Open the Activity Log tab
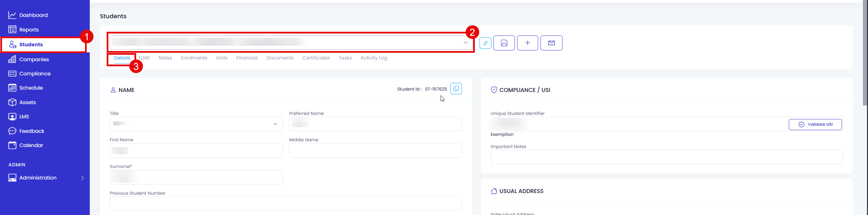This screenshot has height=215, width=868. 374,58
